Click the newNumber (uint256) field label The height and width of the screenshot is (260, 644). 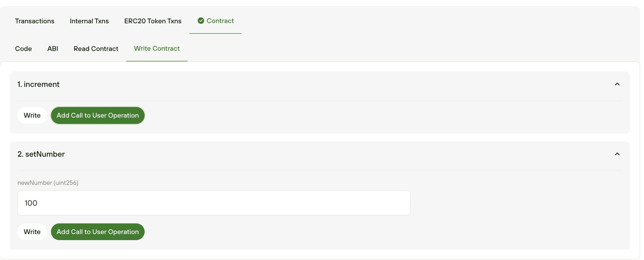[48, 183]
